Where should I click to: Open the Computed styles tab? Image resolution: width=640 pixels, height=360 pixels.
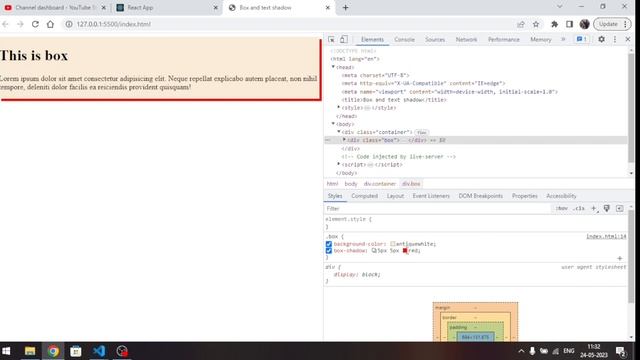coord(364,196)
